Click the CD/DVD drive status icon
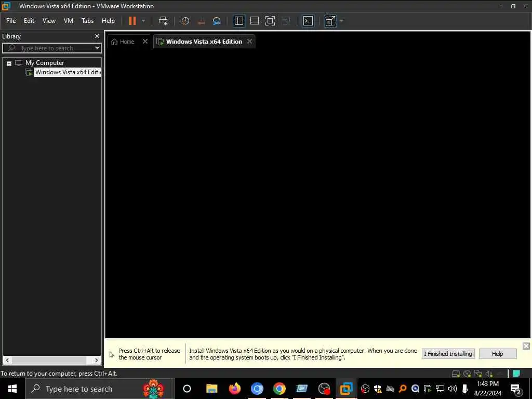Screen dimensions: 532x399 [467, 374]
